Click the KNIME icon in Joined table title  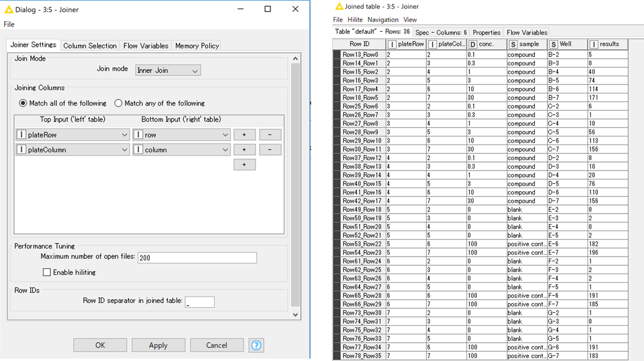pyautogui.click(x=339, y=7)
